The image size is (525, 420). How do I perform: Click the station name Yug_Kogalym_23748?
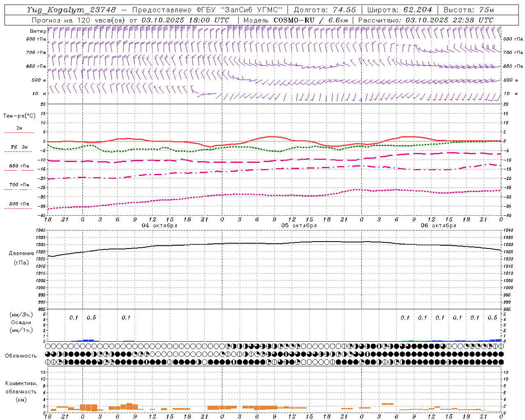[71, 10]
